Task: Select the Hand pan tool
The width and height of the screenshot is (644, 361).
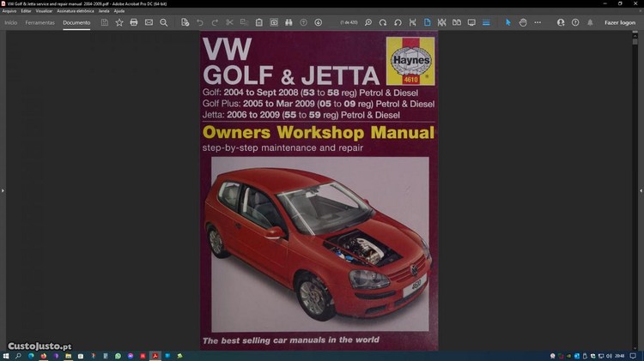Action: [523, 22]
